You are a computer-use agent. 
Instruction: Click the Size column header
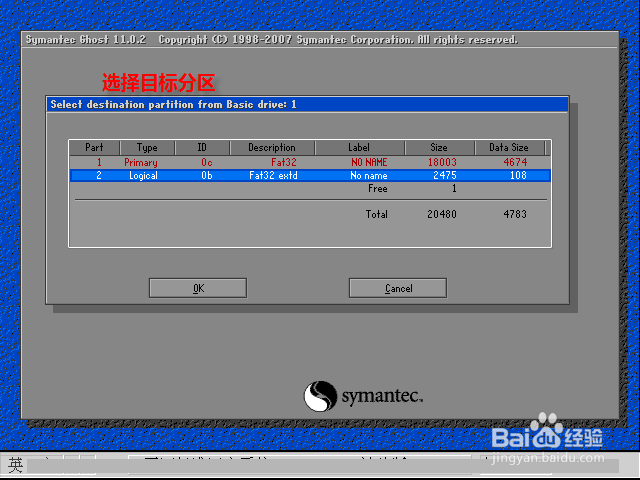[x=440, y=147]
